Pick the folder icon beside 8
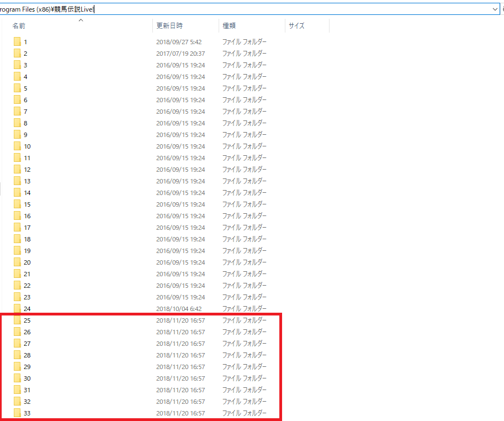Screen dimensions: 504x421 (17, 123)
